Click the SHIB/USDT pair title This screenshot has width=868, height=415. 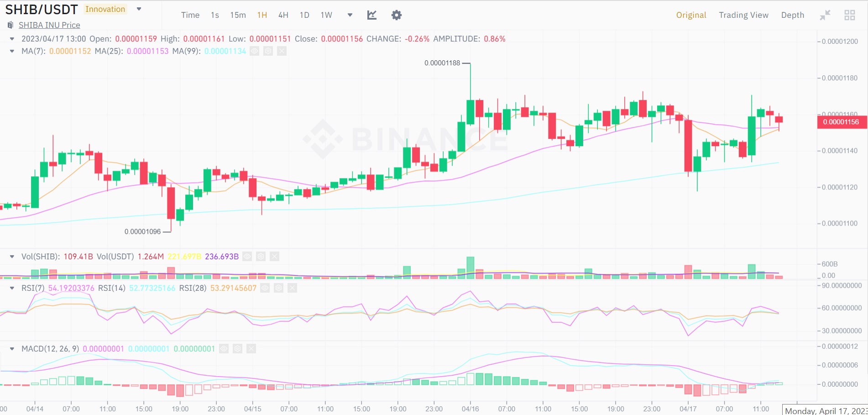tap(42, 10)
